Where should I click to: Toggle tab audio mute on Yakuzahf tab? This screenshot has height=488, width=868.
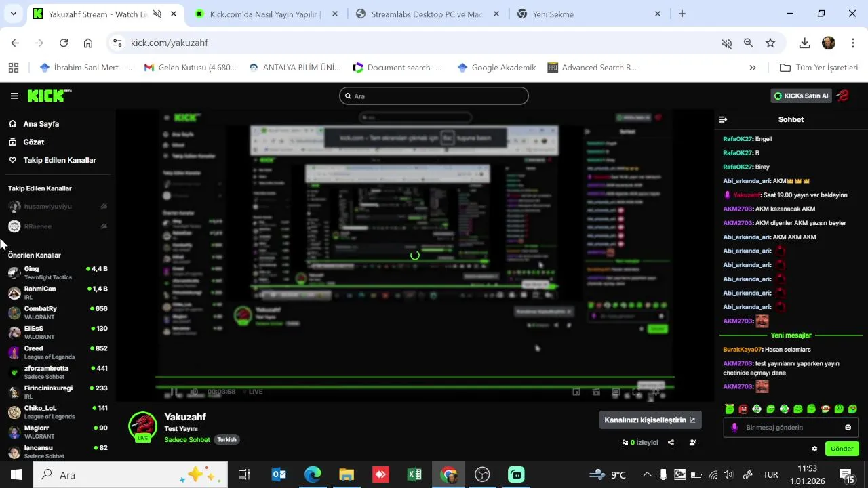coord(157,14)
